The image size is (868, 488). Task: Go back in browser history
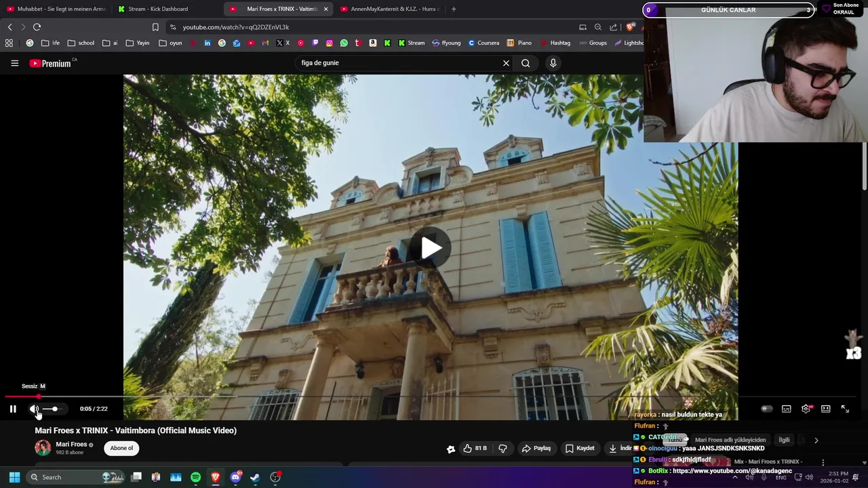(9, 27)
